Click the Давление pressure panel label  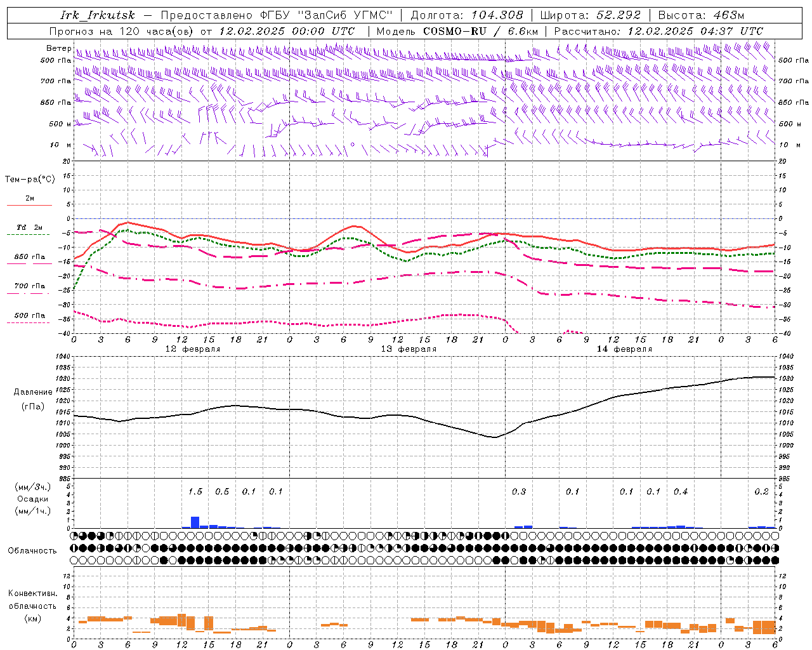(32, 392)
